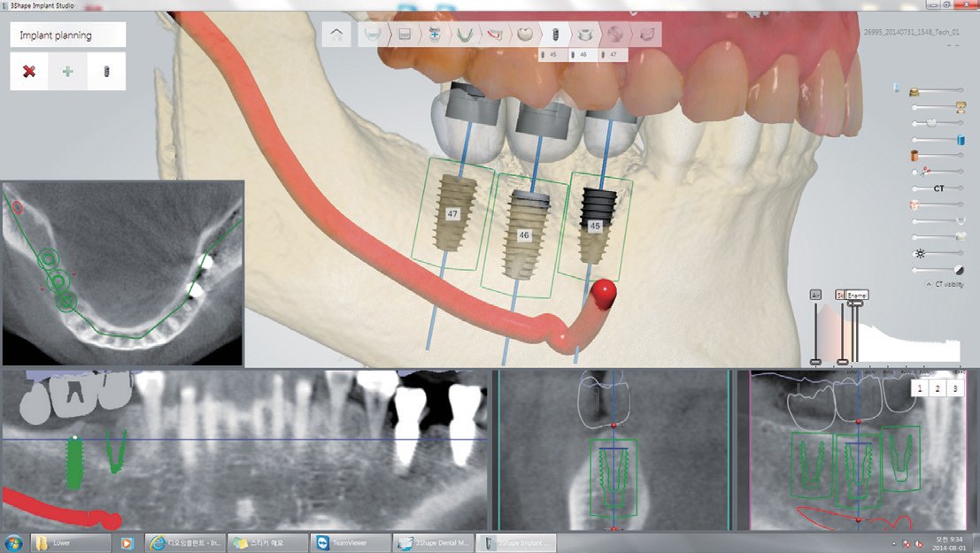The image size is (980, 553).
Task: Open Internet Explorer taskbar window
Action: [x=186, y=542]
